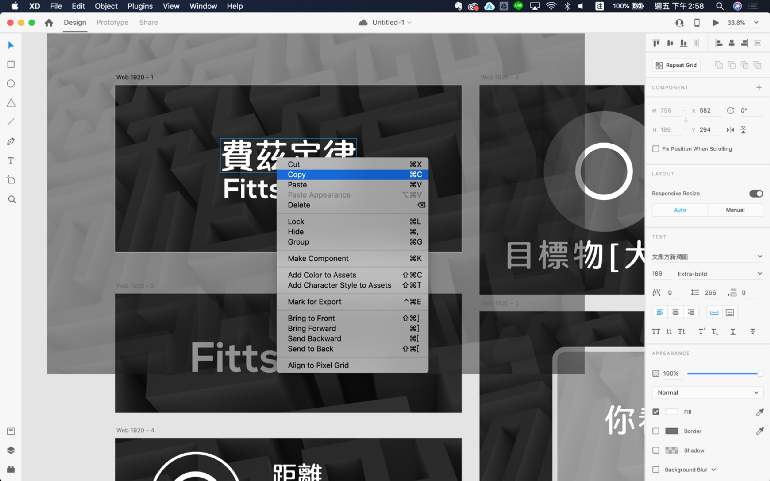This screenshot has height=481, width=770.
Task: Expand the Background Blur type chevron
Action: pyautogui.click(x=714, y=470)
